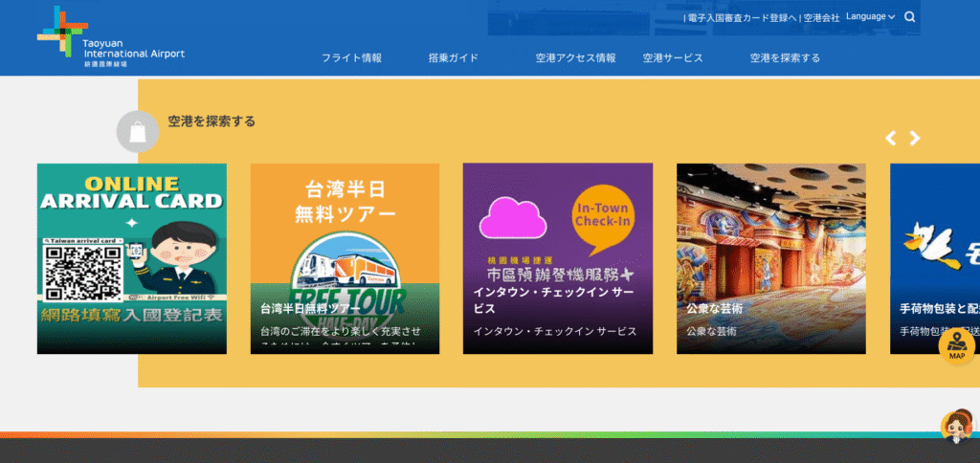Open the フライト情報 menu

(x=351, y=58)
